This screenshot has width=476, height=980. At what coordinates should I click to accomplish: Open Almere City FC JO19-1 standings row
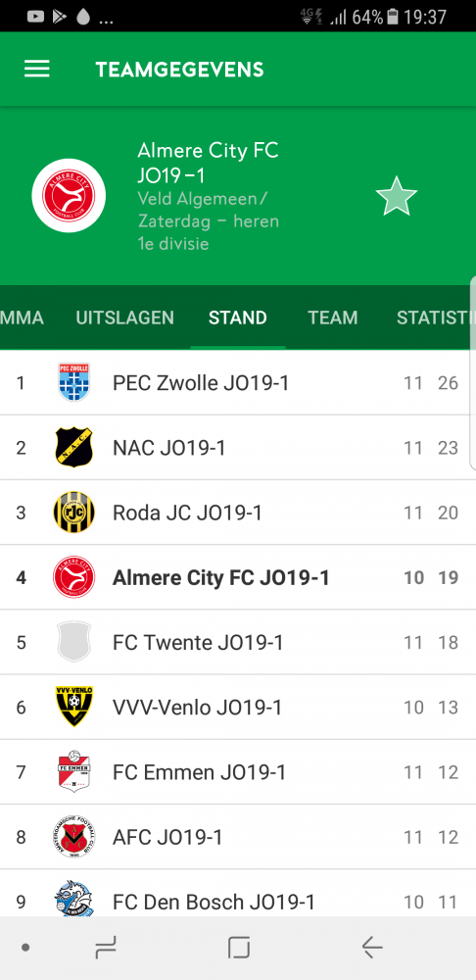(x=238, y=577)
